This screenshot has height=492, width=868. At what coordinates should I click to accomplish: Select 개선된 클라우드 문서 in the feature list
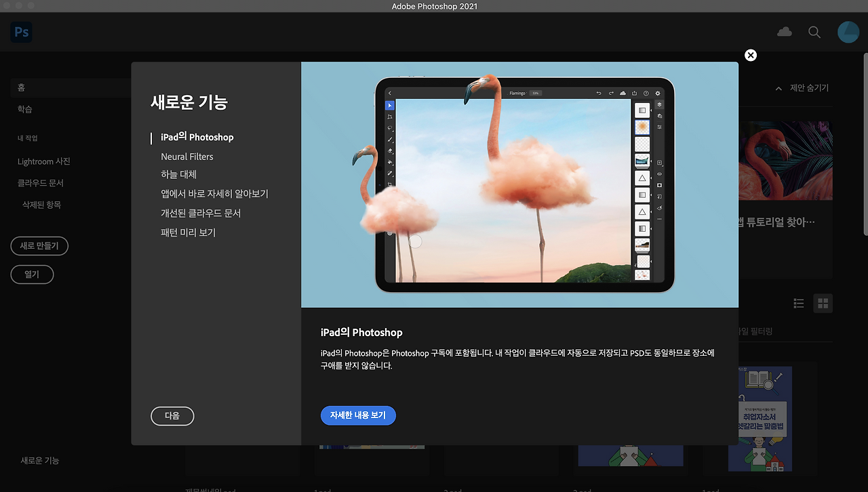[x=201, y=213]
